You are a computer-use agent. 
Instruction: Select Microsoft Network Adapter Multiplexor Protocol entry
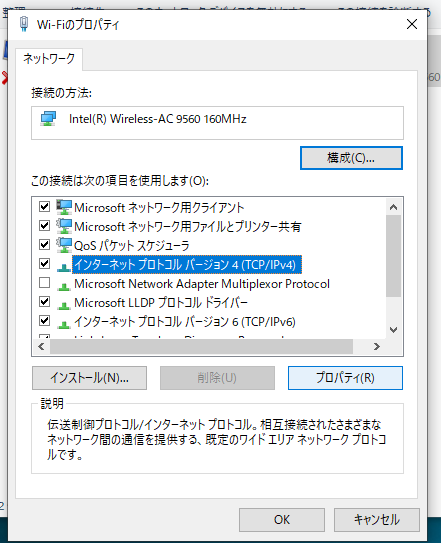click(x=202, y=284)
